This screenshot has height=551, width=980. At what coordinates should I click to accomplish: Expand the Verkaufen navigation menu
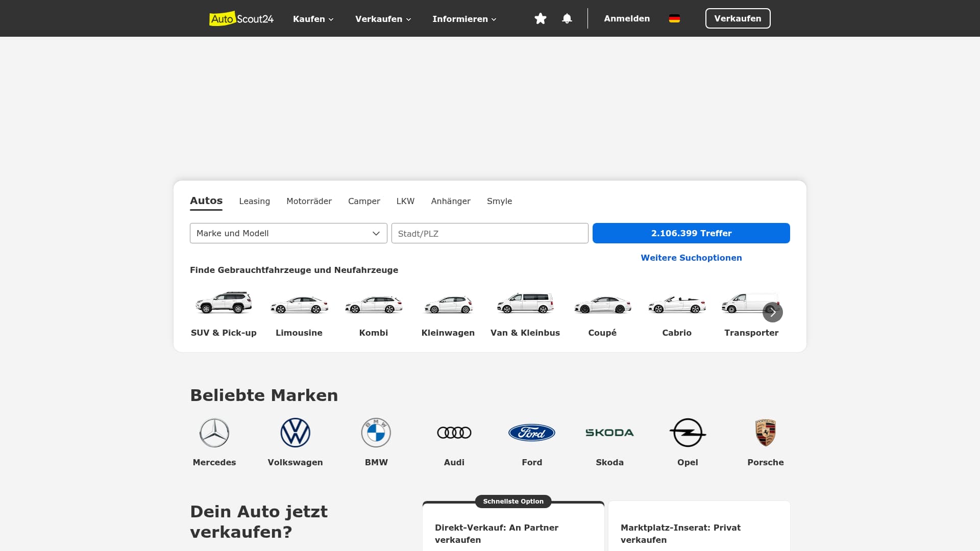point(383,19)
